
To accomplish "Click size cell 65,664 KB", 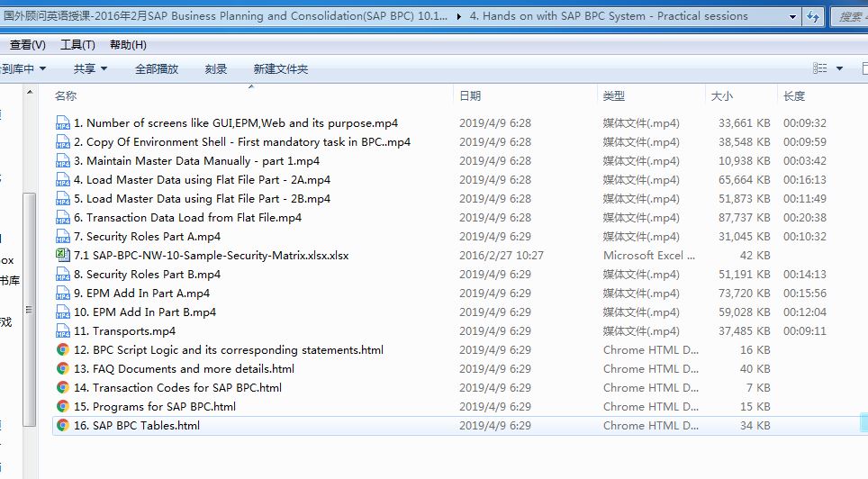I will tap(744, 179).
